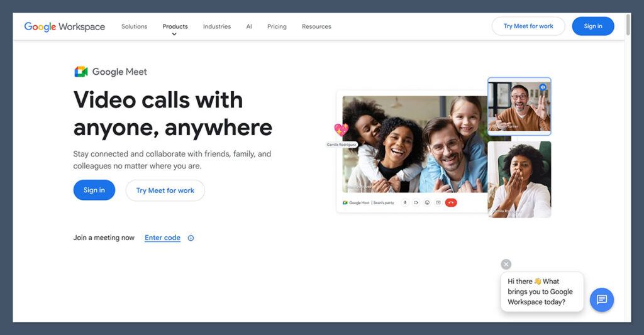Click the Google Workspace logo
Viewport: 644px width, 335px height.
coord(65,26)
